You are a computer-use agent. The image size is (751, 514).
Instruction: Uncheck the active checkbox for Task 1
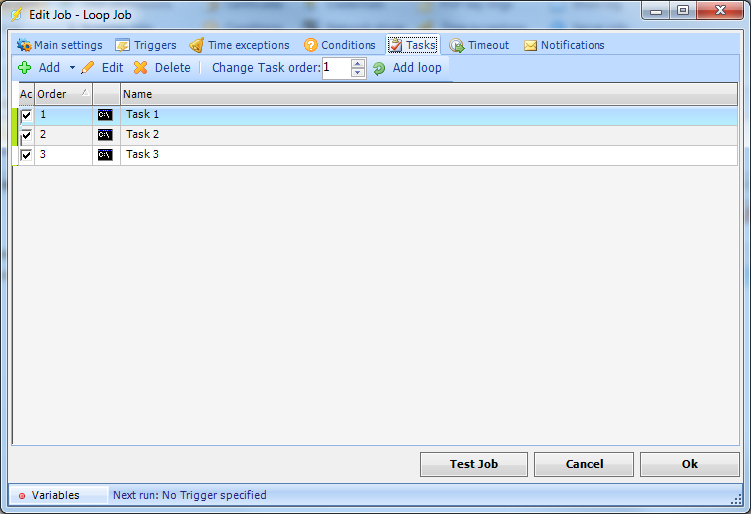tap(27, 115)
